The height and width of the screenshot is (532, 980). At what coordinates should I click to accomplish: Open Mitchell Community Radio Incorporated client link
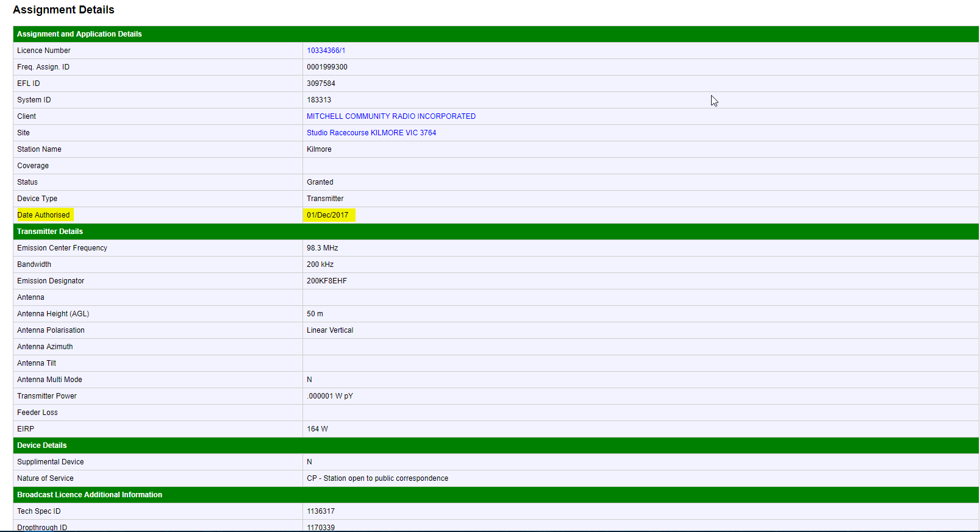point(391,116)
